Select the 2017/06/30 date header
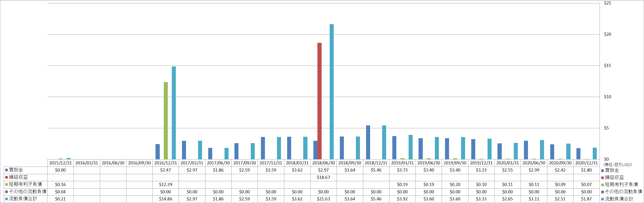Viewport: 644px width, 203px height. coord(218,163)
